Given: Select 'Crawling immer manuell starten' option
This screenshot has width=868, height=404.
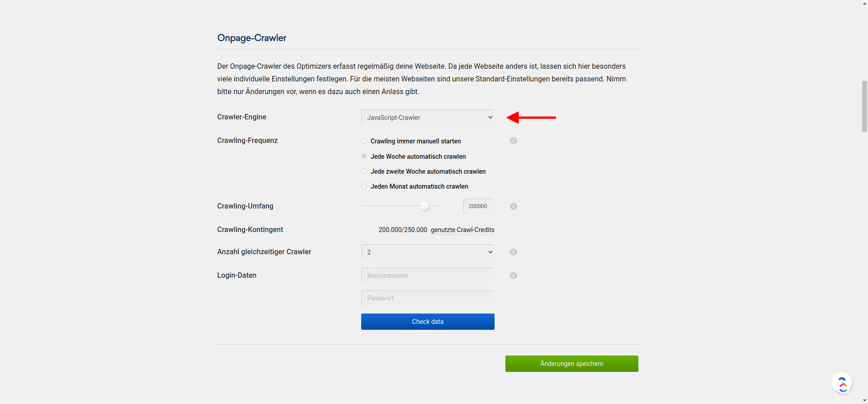Looking at the screenshot, I should [x=364, y=141].
